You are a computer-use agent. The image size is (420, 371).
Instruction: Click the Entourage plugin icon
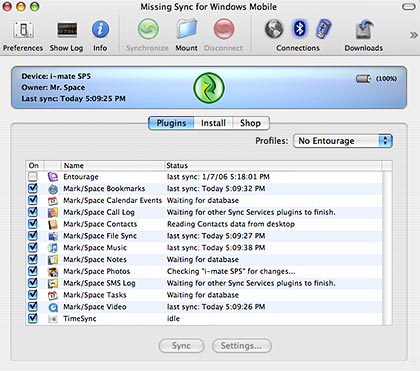point(53,177)
